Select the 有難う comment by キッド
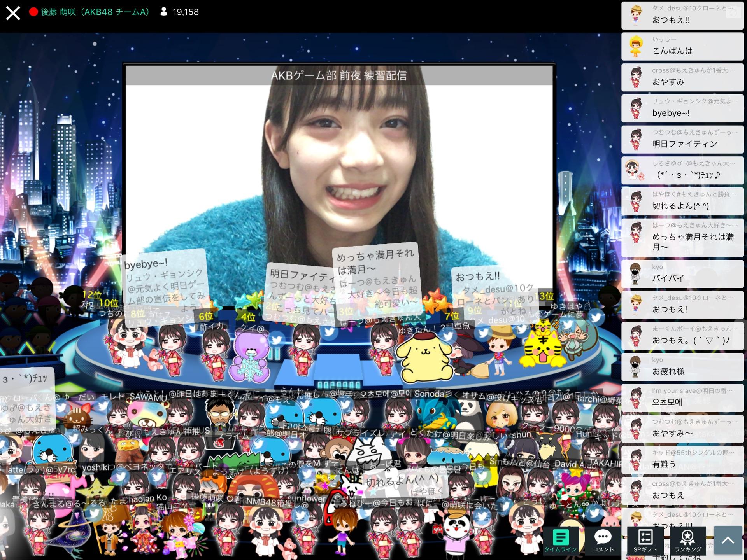747x560 pixels. 682,460
